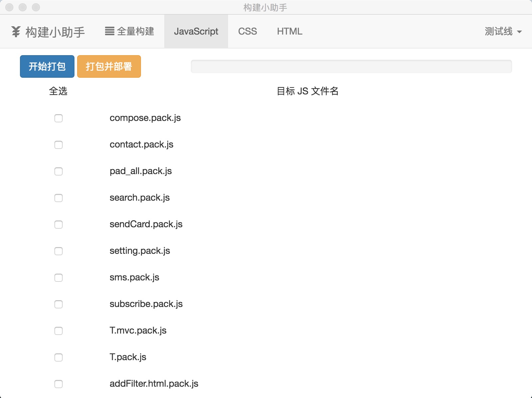Click the subscribe.pack.js file name
This screenshot has height=398, width=532.
coord(146,304)
